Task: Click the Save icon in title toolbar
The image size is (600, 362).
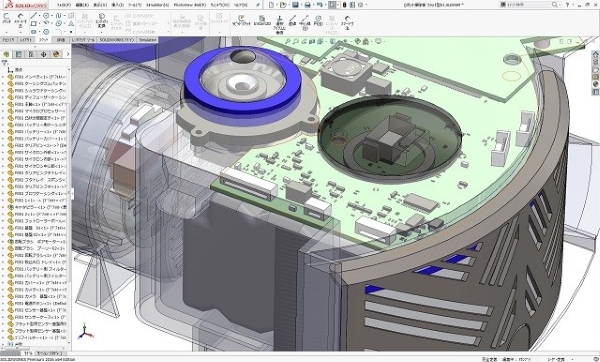Action: tap(295, 5)
